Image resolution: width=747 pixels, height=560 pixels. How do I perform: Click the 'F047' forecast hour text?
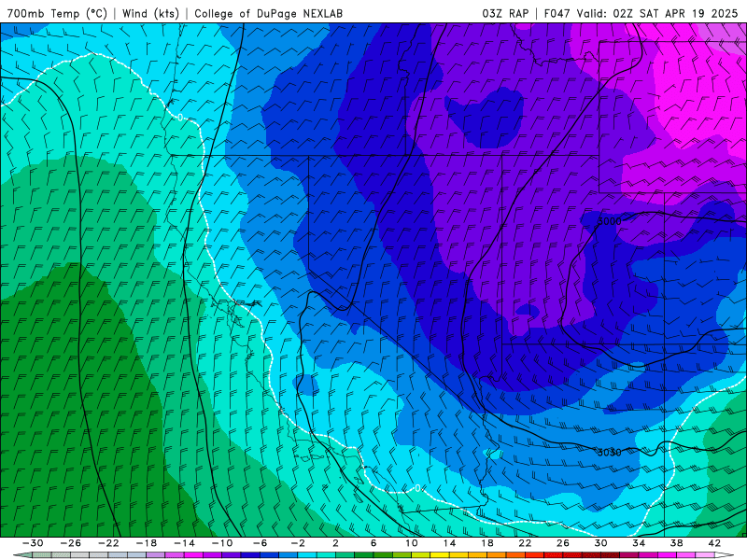pos(557,13)
